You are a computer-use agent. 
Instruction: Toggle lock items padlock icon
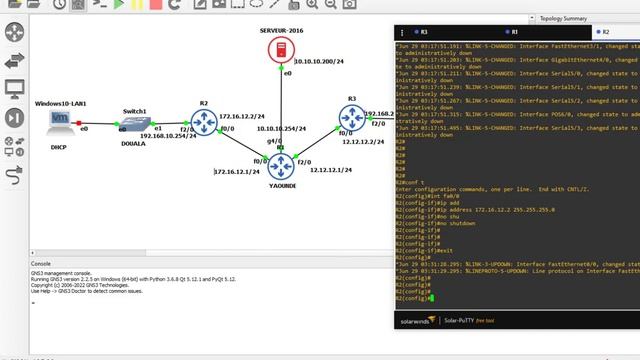[293, 4]
